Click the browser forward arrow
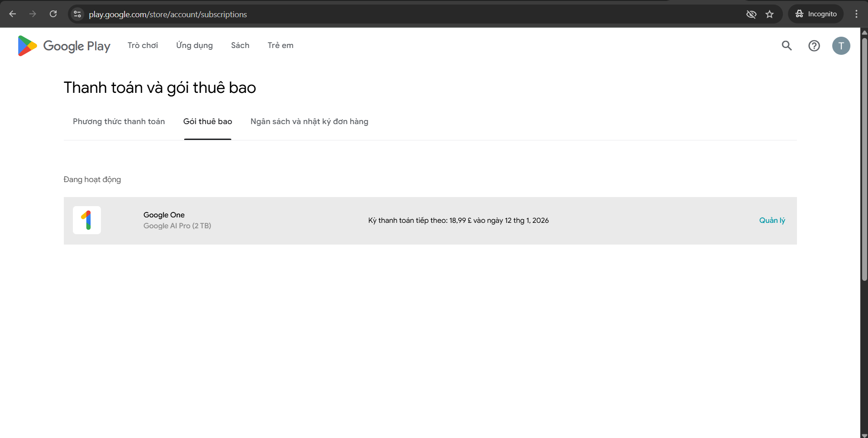868x438 pixels. (x=33, y=14)
